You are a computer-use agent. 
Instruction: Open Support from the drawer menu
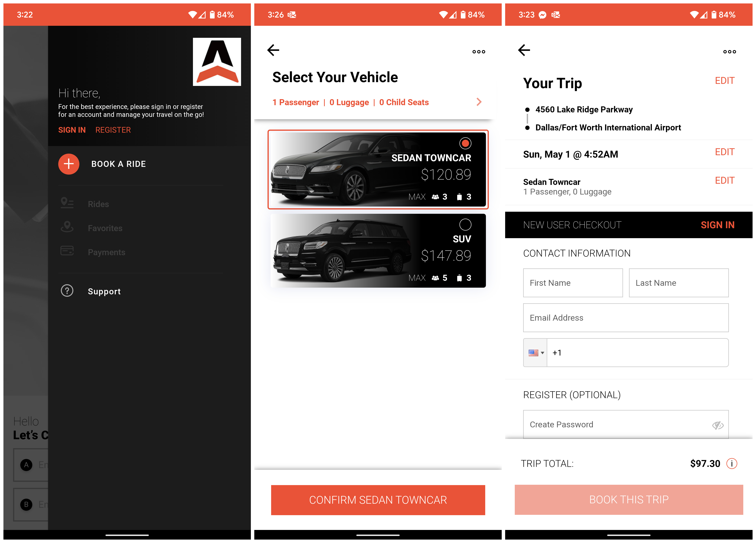pyautogui.click(x=104, y=291)
